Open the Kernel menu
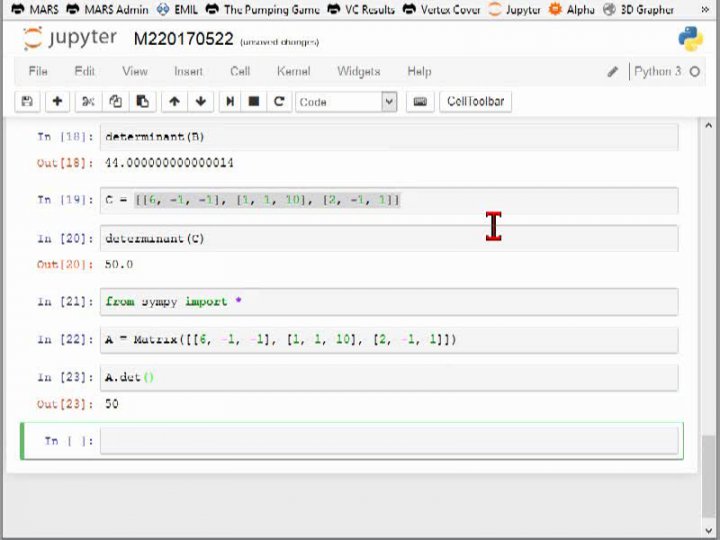Viewport: 720px width, 540px height. point(293,72)
